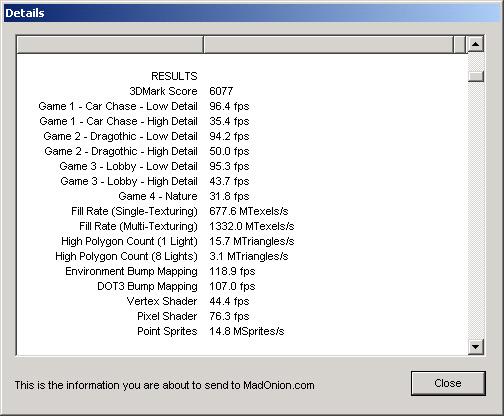Viewport: 504px width, 416px height.
Task: Click the 31.8 fps value
Action: coord(229,196)
